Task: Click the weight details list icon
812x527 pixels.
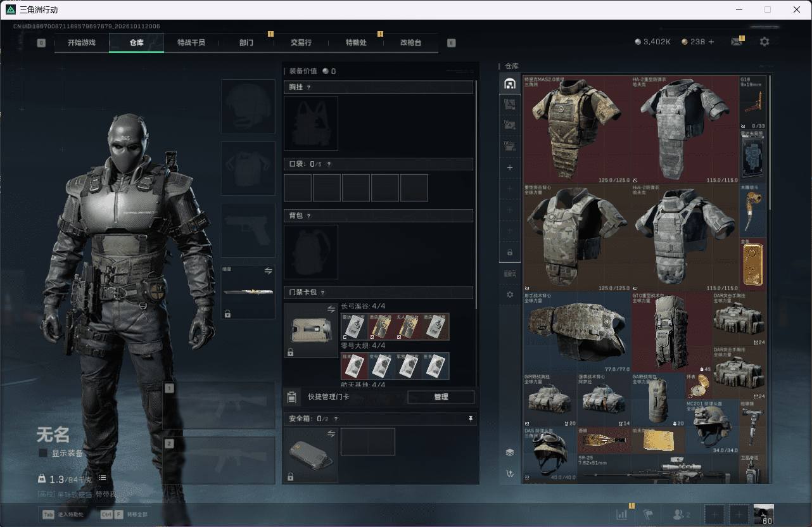Action: (x=102, y=478)
